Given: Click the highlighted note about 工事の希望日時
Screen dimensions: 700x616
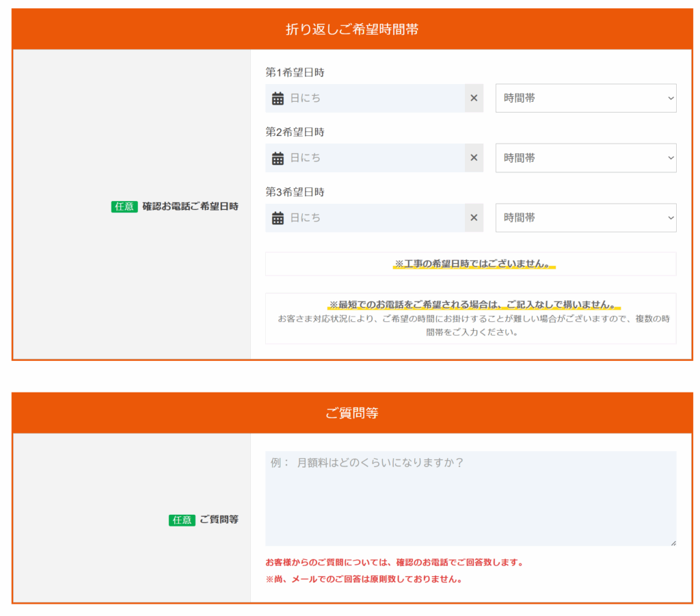Looking at the screenshot, I should 470,263.
